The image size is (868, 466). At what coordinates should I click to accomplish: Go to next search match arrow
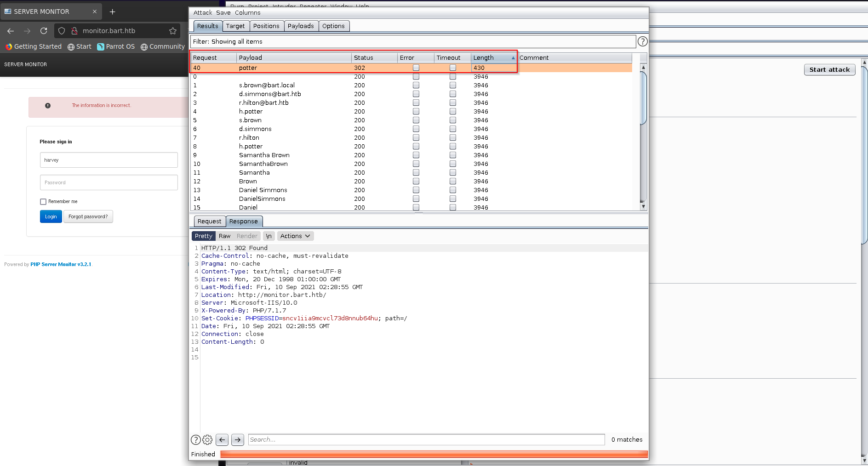(238, 440)
